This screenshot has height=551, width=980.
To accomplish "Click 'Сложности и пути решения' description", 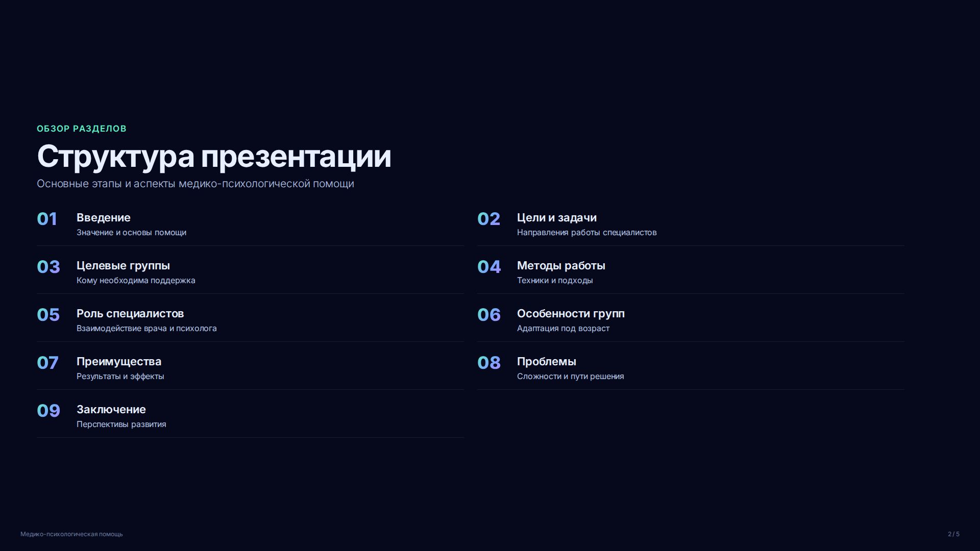I will tap(571, 377).
